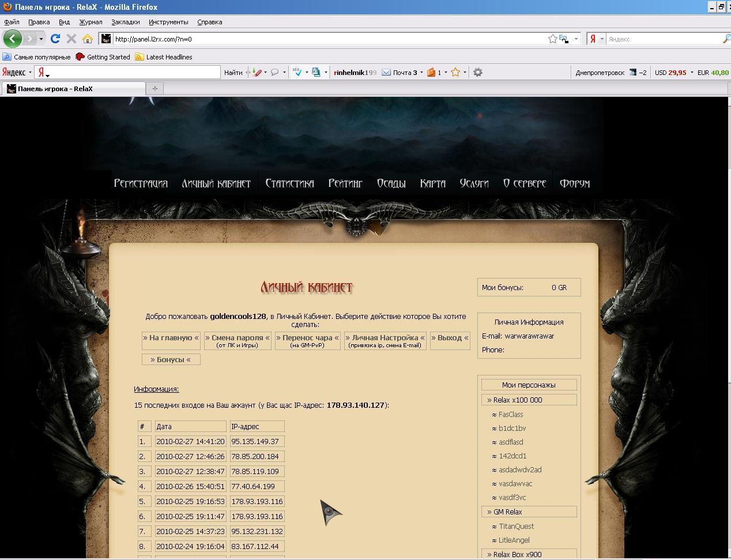Open the Вид menu
Viewport: 731px width, 560px height.
(x=64, y=22)
